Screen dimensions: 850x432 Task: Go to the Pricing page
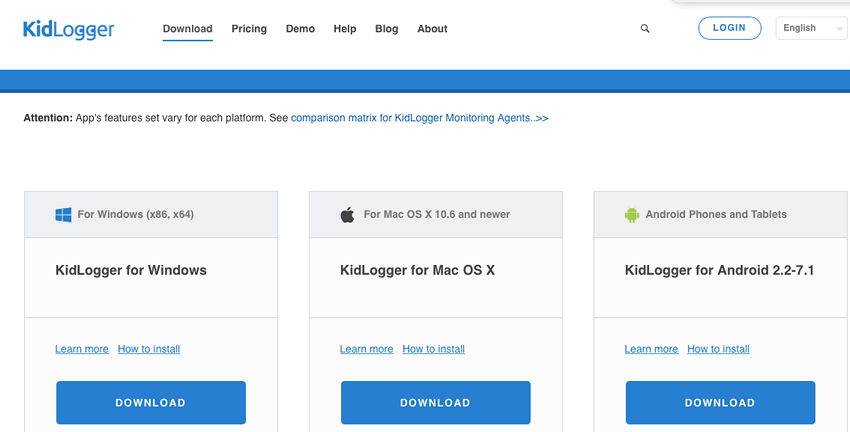[x=249, y=29]
